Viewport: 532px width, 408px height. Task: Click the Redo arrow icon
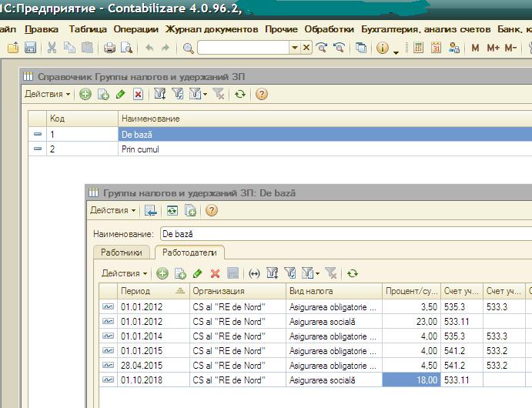coord(166,48)
